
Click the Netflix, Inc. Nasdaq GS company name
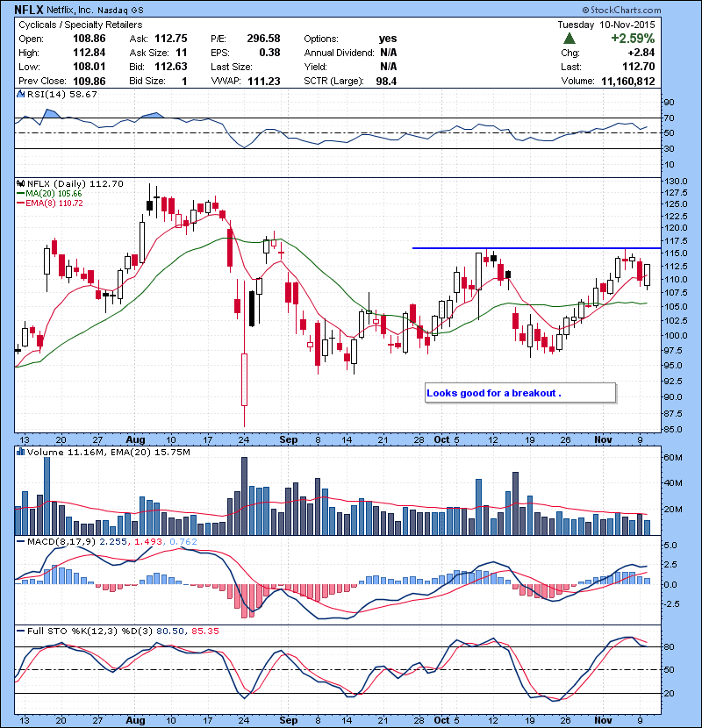tap(95, 11)
